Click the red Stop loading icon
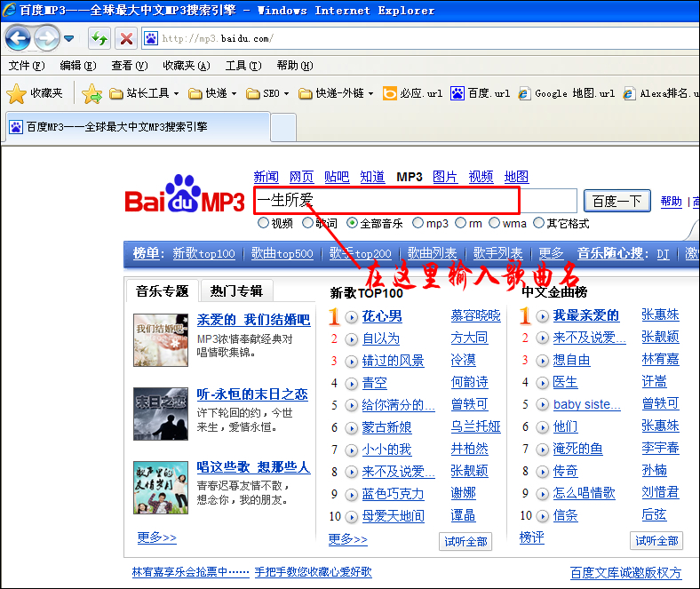The image size is (700, 589). [126, 38]
